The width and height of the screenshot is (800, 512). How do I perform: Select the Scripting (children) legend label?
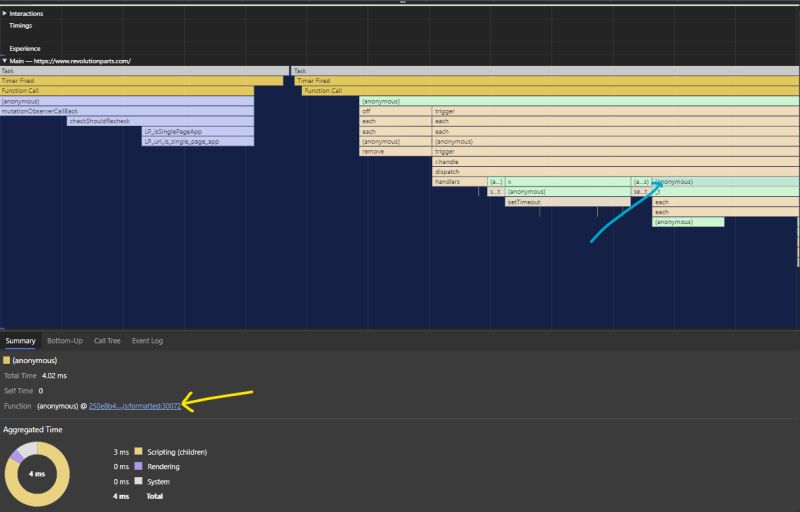click(x=177, y=452)
